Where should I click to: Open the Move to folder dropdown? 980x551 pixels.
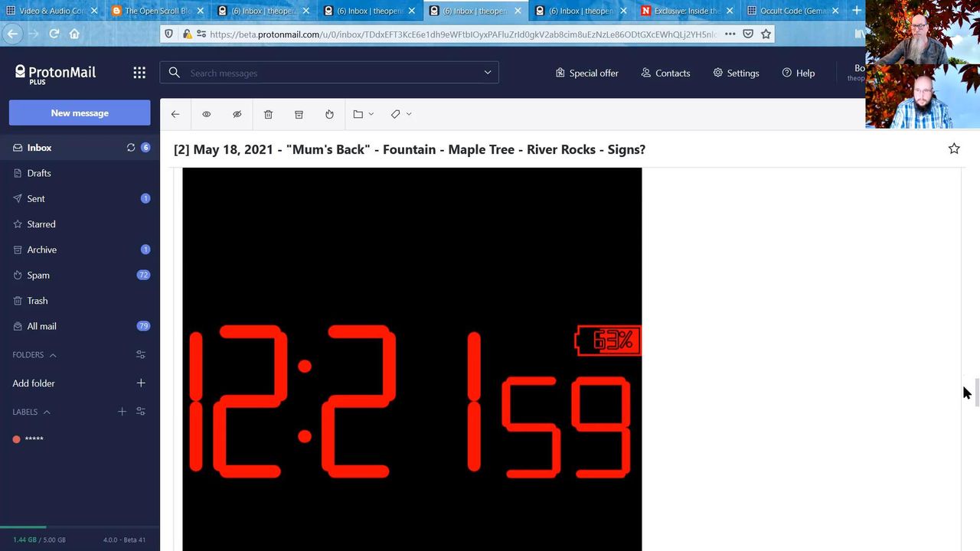(x=363, y=114)
